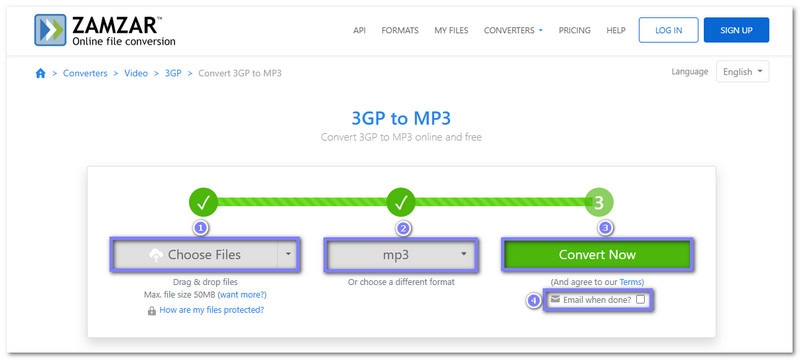Click the Zamzar logo icon

point(50,30)
